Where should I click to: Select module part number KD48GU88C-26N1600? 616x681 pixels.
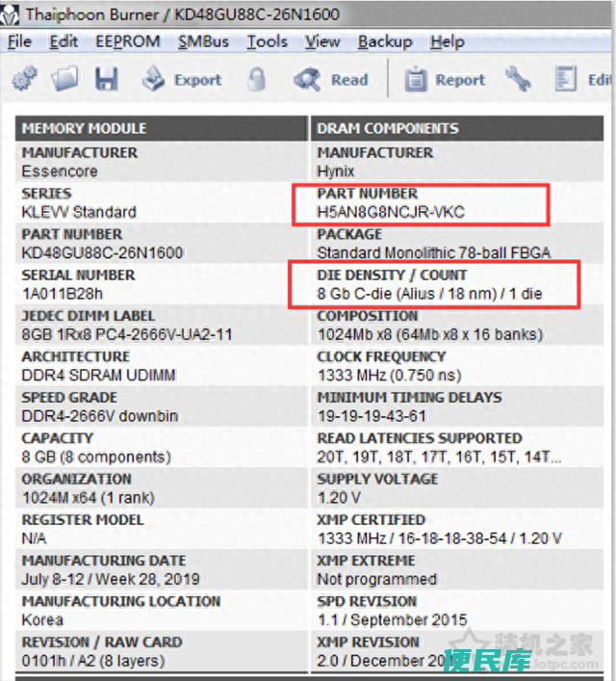102,252
